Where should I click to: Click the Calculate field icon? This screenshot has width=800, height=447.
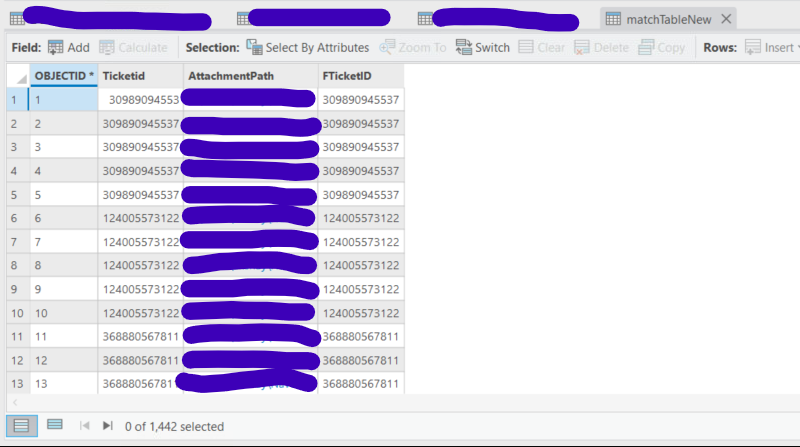point(107,47)
